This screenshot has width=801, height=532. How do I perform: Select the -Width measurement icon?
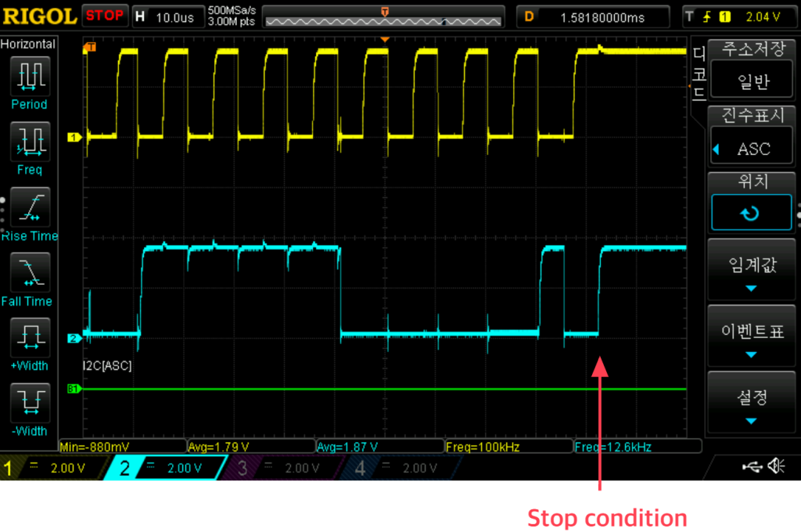[x=30, y=403]
